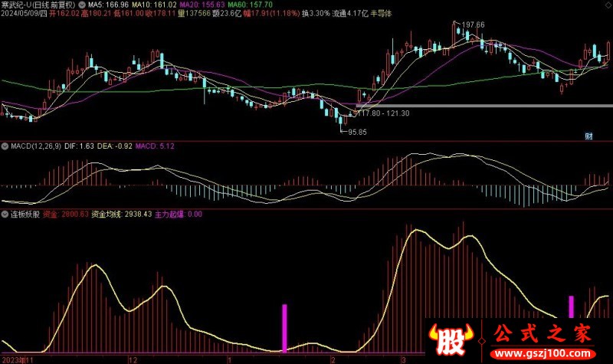Click the 半导体 sector label
The width and height of the screenshot is (613, 364).
[381, 13]
